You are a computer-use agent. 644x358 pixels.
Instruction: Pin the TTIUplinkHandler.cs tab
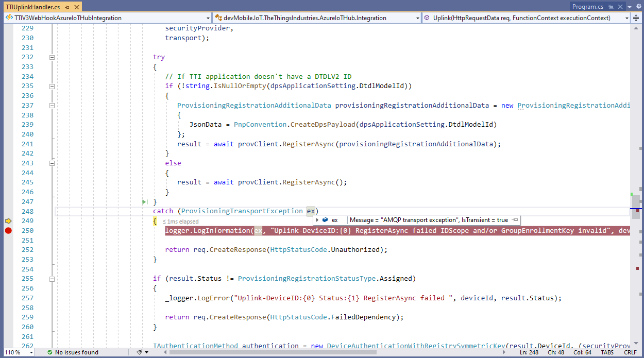[67, 7]
